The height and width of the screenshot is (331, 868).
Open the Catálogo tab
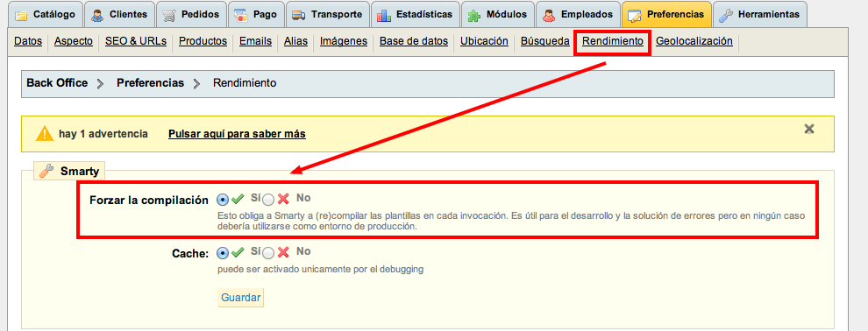pos(46,14)
